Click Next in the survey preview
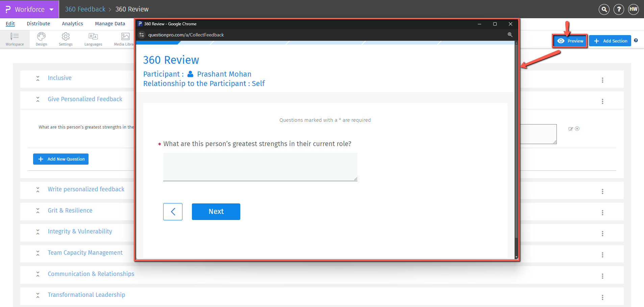Viewport: 644px width, 307px height. coord(216,212)
